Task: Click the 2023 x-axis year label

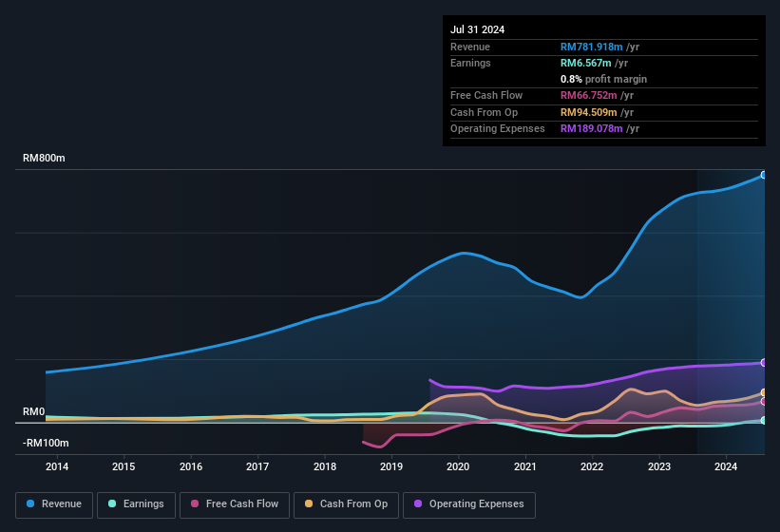Action: [658, 466]
